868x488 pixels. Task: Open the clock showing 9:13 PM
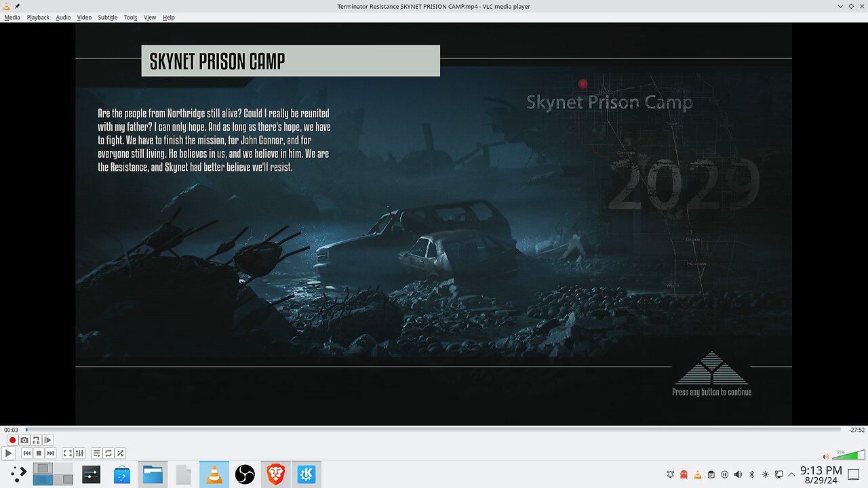(x=821, y=474)
